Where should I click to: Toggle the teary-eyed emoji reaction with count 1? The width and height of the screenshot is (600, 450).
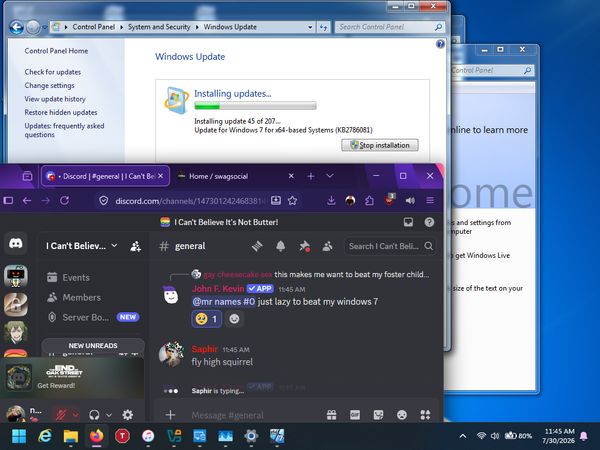point(207,319)
